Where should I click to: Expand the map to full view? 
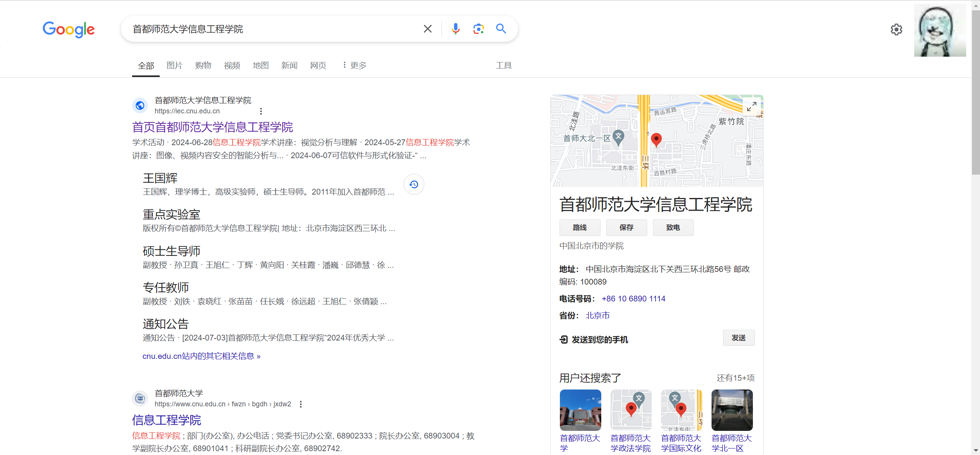[x=751, y=106]
